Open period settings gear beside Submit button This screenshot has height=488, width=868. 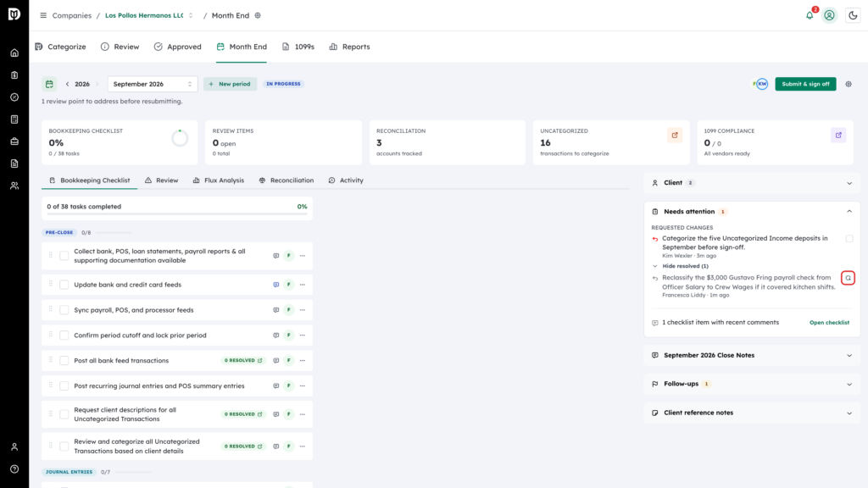tap(848, 84)
